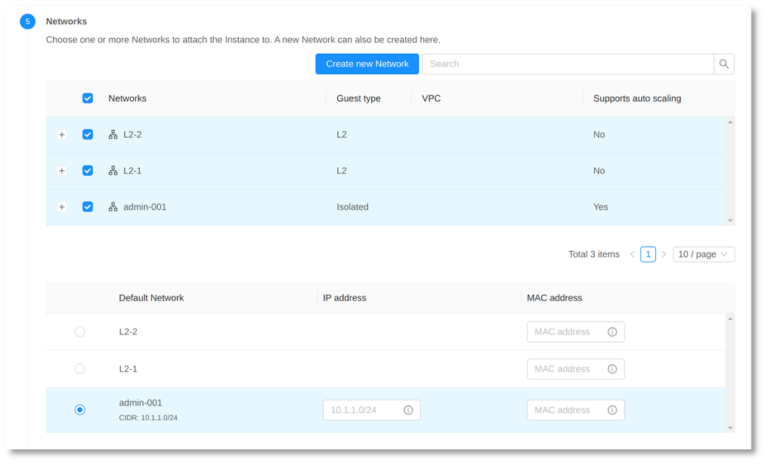Click admin-001 name in networks table
Screen dimensions: 768x466
click(x=144, y=207)
